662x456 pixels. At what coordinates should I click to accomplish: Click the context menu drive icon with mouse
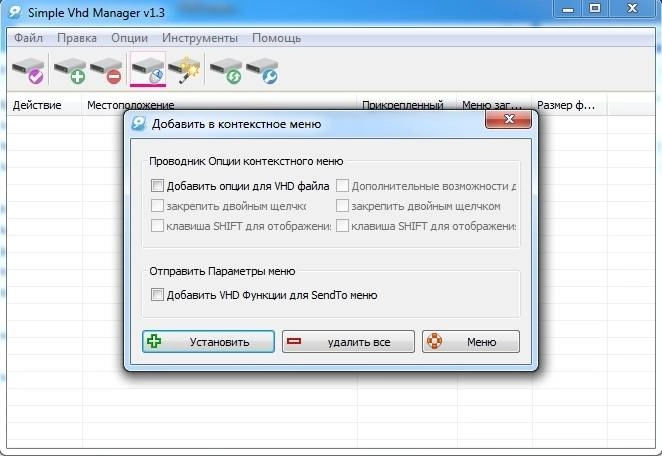pyautogui.click(x=148, y=71)
